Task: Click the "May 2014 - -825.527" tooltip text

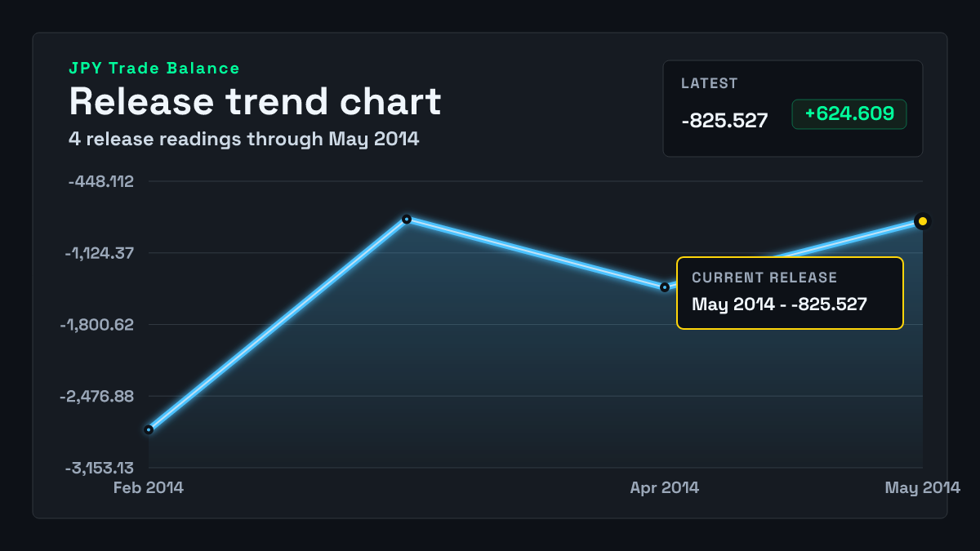Action: click(x=779, y=304)
